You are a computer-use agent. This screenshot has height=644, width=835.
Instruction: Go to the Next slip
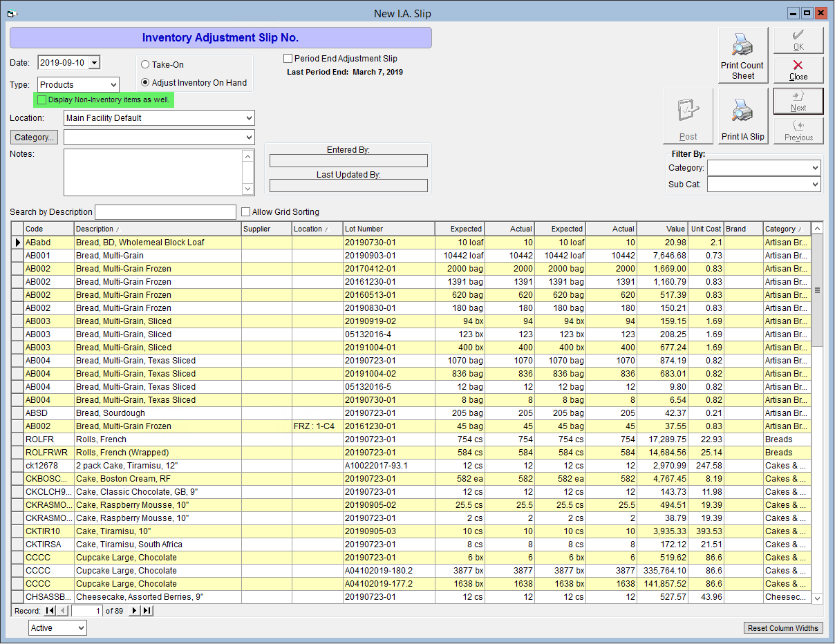(798, 101)
